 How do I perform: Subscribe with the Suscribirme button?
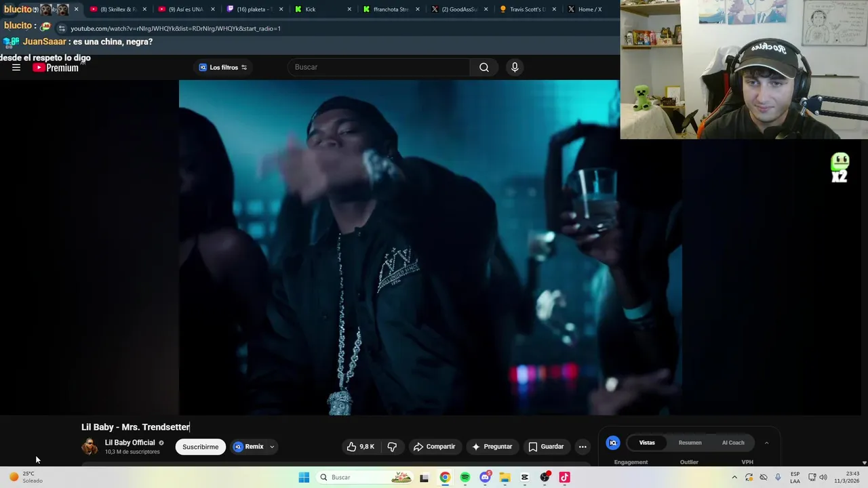click(x=200, y=447)
